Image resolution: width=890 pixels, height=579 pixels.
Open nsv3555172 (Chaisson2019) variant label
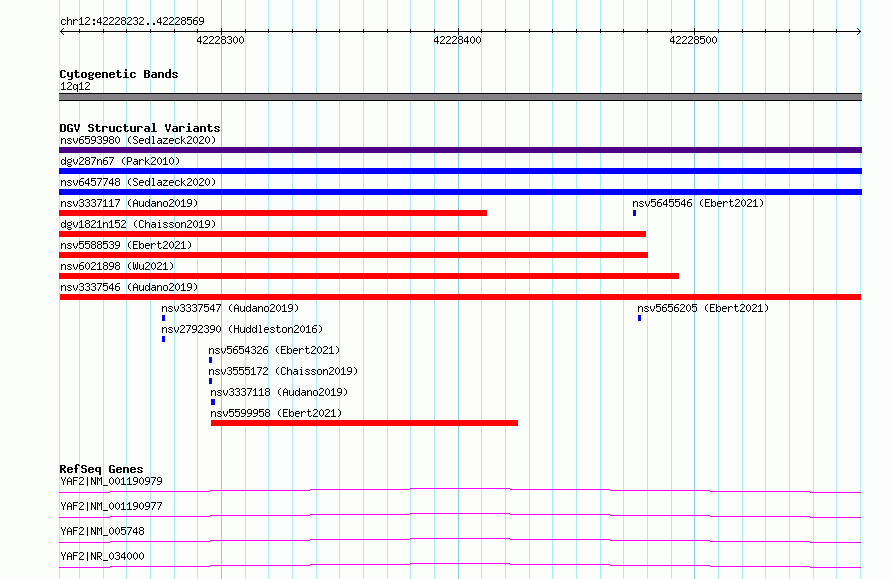[283, 371]
